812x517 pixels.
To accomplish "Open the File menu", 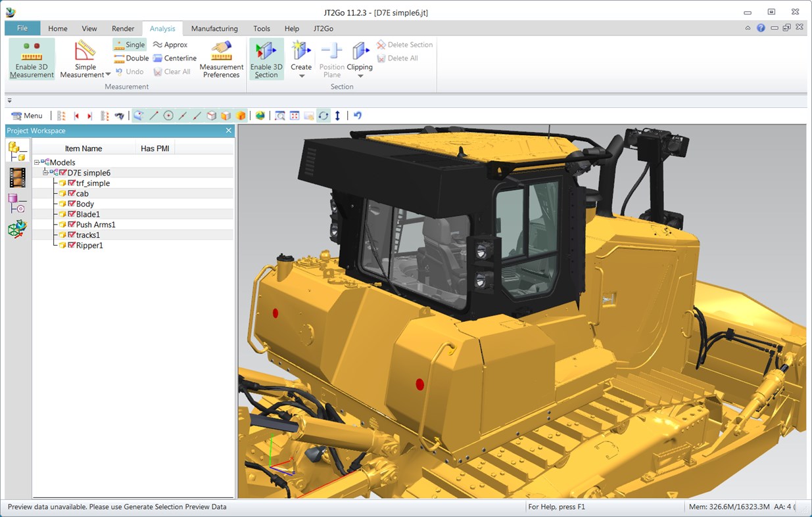I will pyautogui.click(x=22, y=28).
